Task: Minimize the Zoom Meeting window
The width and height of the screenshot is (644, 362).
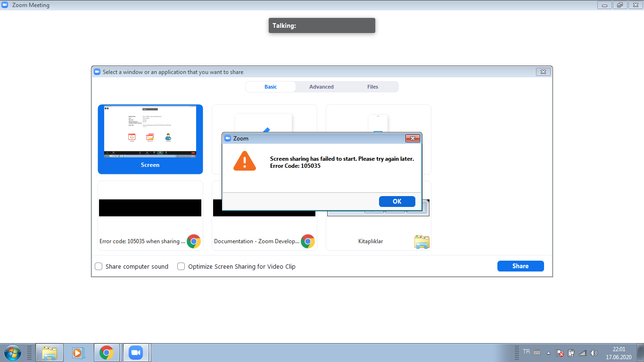Action: (x=604, y=5)
